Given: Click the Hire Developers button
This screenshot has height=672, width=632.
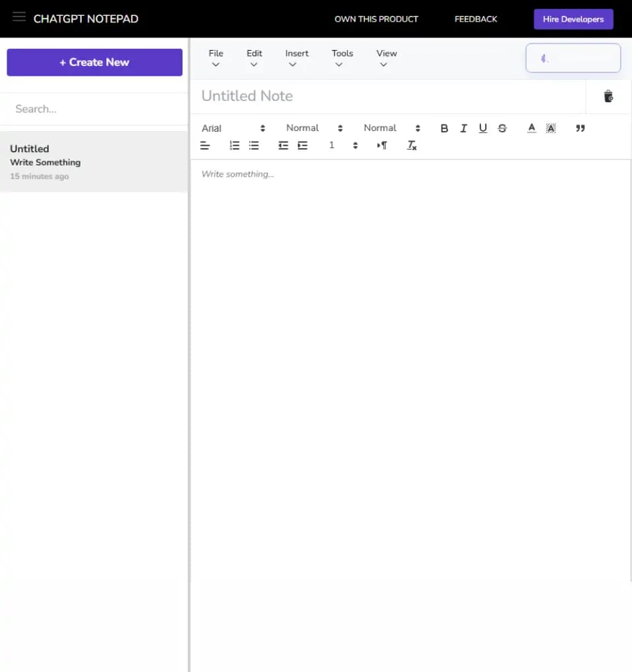Looking at the screenshot, I should (573, 19).
